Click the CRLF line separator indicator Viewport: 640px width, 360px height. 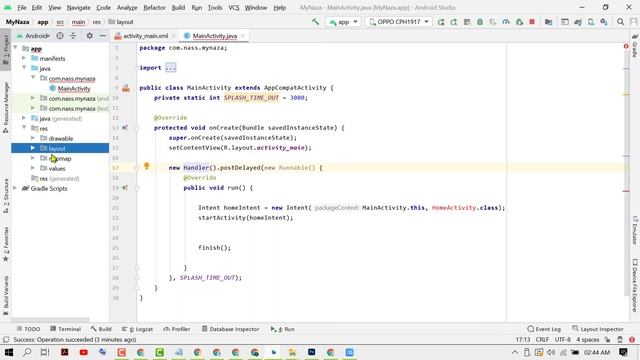pyautogui.click(x=542, y=340)
